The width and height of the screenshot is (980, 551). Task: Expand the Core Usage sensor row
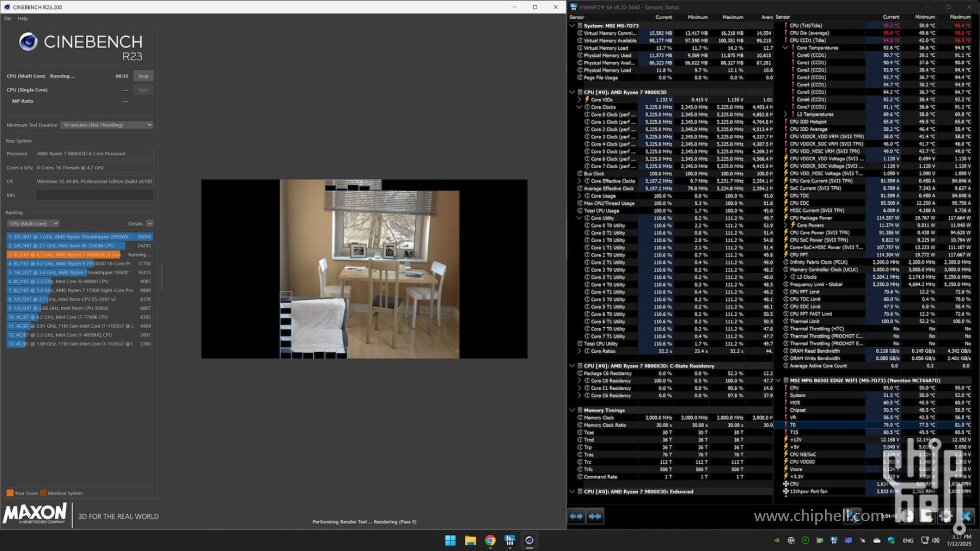pos(579,196)
